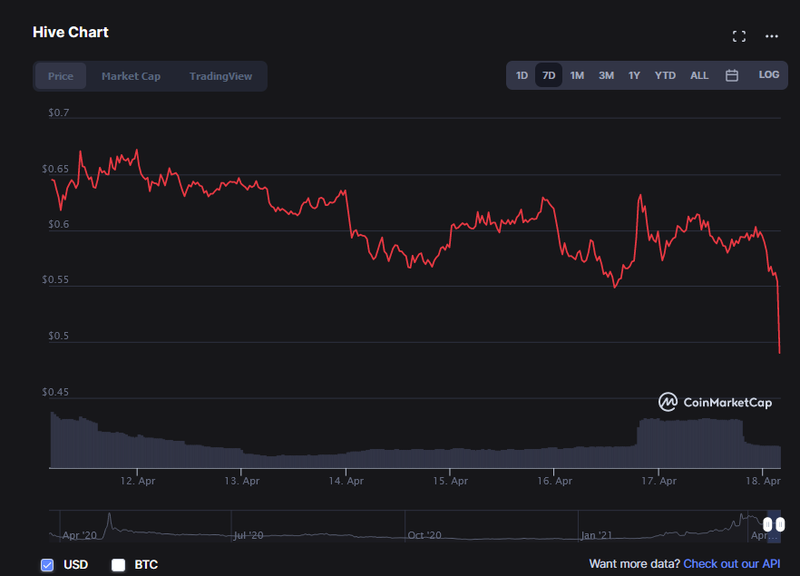Open fullscreen chart view icon

pyautogui.click(x=739, y=36)
